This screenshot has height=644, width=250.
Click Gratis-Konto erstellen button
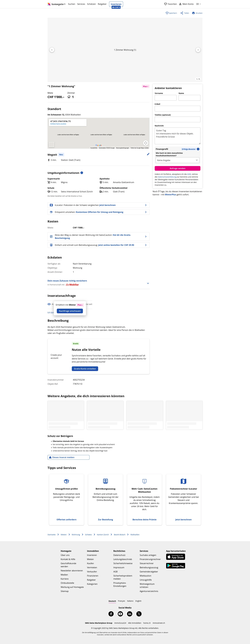(85, 369)
